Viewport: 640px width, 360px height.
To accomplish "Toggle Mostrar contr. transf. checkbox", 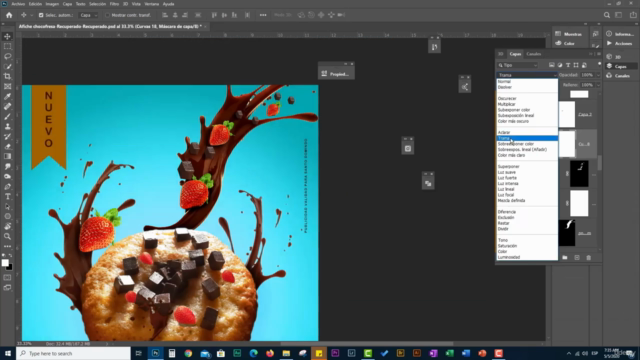I will coord(107,15).
